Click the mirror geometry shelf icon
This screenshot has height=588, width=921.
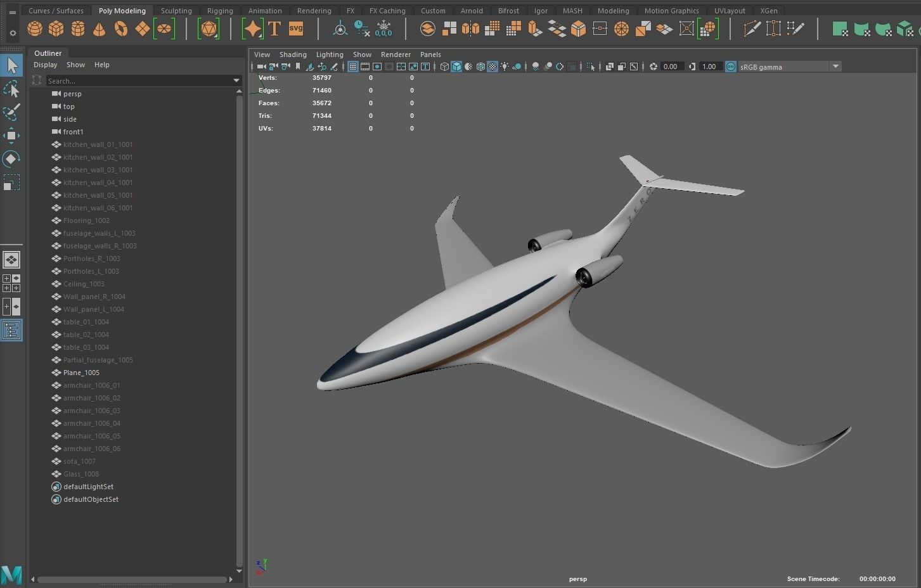pos(471,29)
